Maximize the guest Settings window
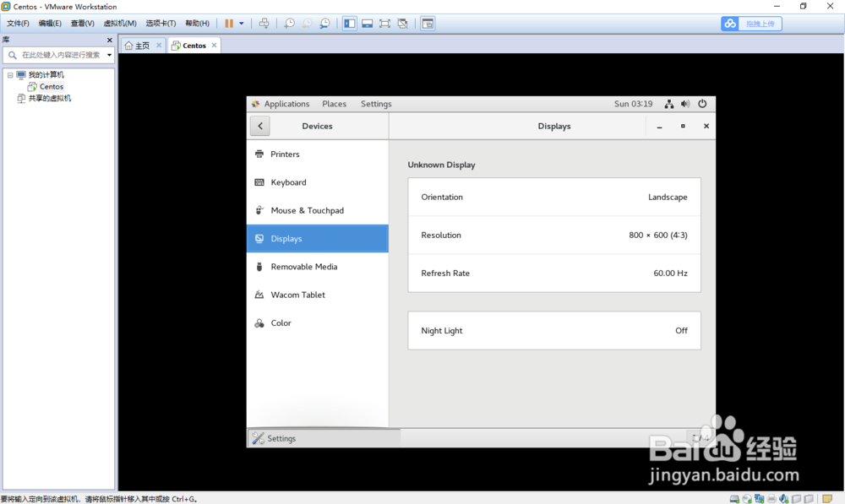This screenshot has height=504, width=845. coord(683,126)
